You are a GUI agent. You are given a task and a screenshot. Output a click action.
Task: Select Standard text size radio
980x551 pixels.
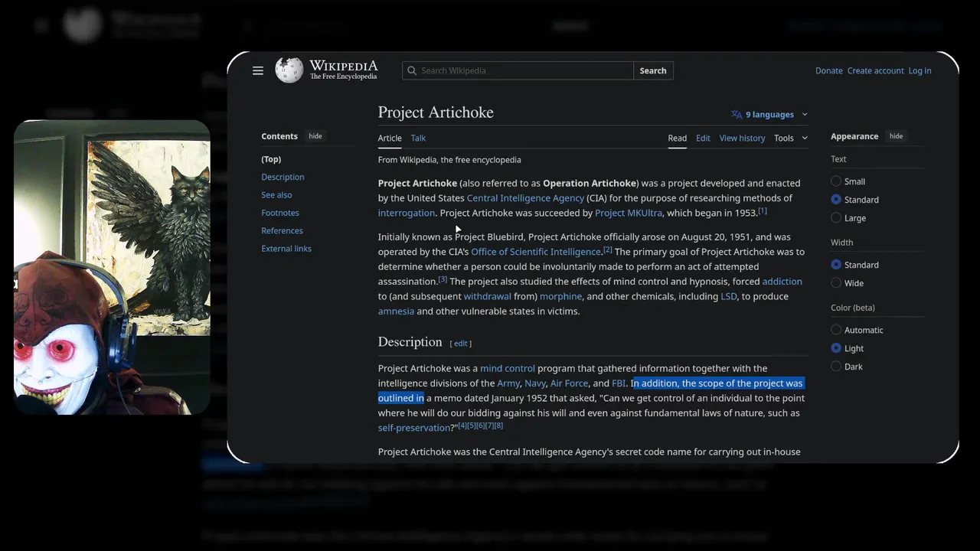[x=836, y=200]
